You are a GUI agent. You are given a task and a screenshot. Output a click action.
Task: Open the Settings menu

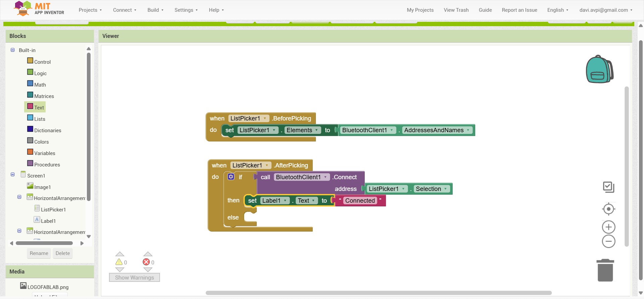pyautogui.click(x=186, y=10)
